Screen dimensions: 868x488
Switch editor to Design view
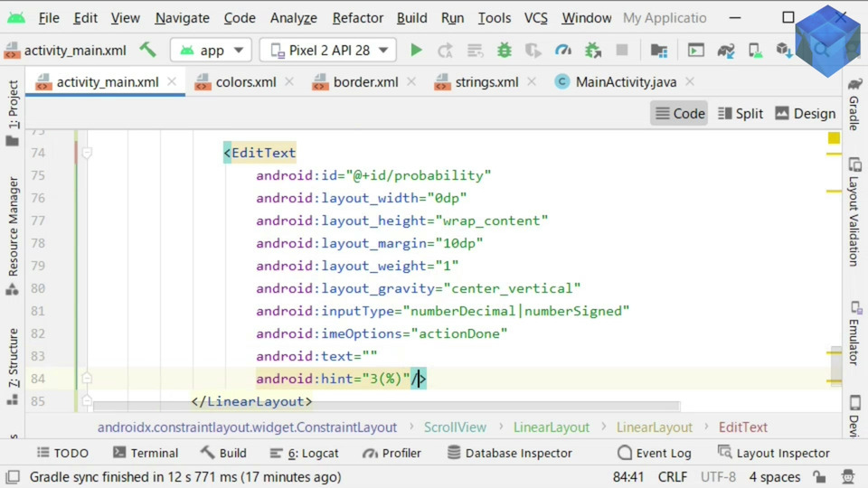click(806, 114)
